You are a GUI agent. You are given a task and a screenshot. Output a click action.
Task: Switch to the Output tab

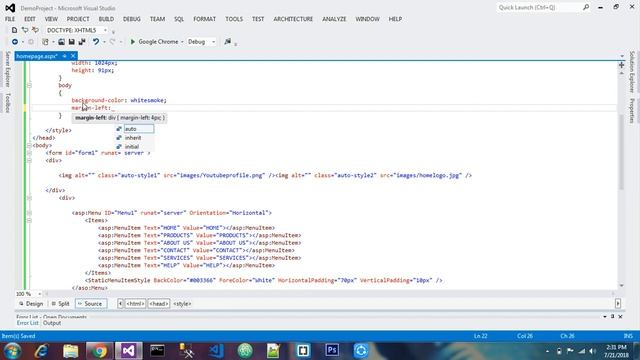pos(52,323)
